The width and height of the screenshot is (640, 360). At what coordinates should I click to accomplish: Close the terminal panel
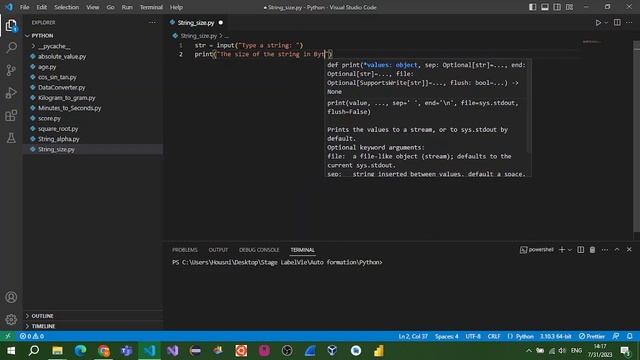(x=629, y=249)
